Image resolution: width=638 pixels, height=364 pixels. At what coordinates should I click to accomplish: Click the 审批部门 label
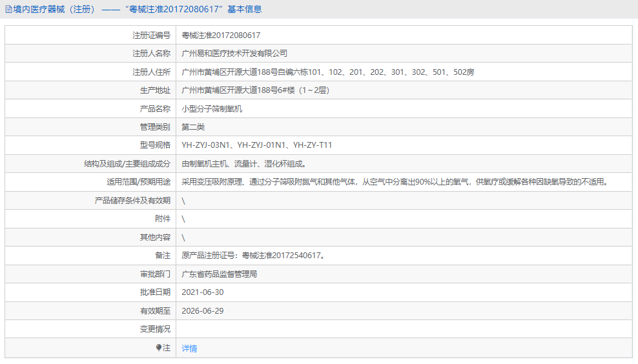(155, 274)
